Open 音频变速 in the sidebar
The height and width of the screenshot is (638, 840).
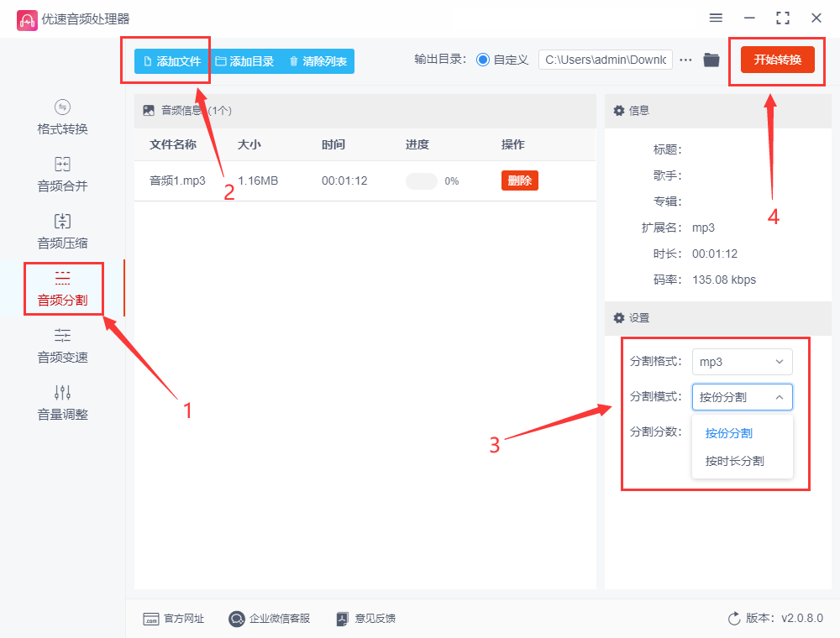click(62, 346)
